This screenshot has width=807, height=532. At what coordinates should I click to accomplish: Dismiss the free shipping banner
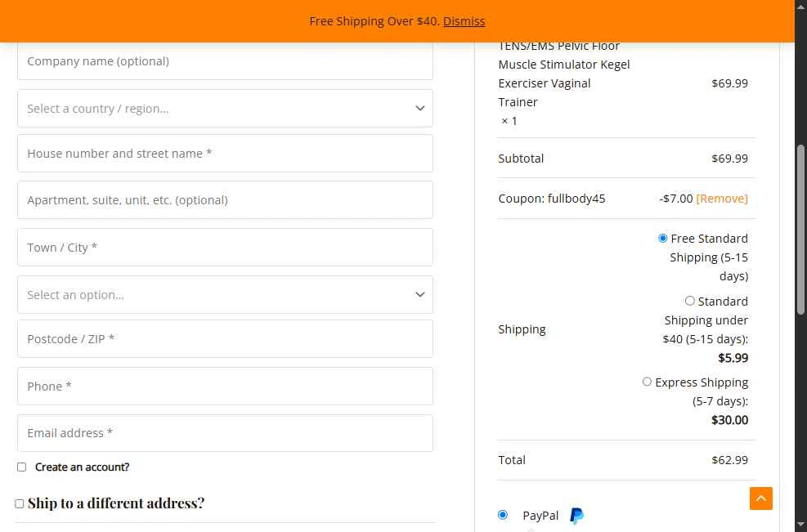pyautogui.click(x=464, y=21)
